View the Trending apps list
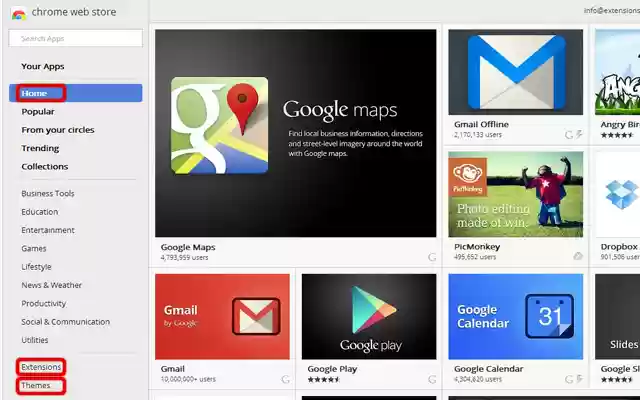640x400 pixels. pos(40,148)
